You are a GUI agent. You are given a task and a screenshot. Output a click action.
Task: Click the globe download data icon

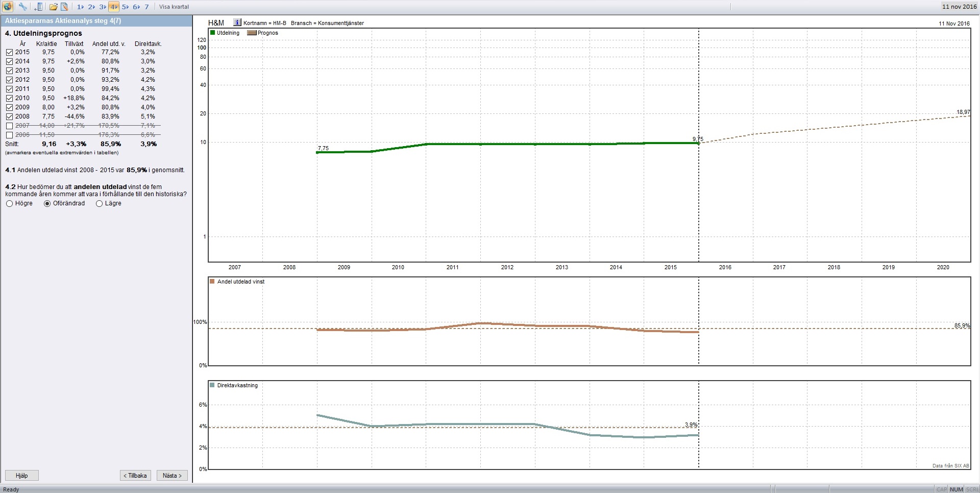(7, 7)
